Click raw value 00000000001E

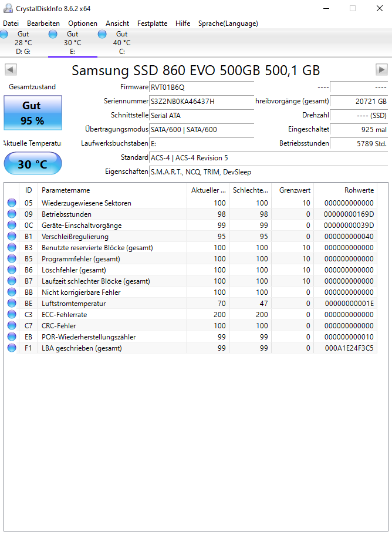(349, 304)
